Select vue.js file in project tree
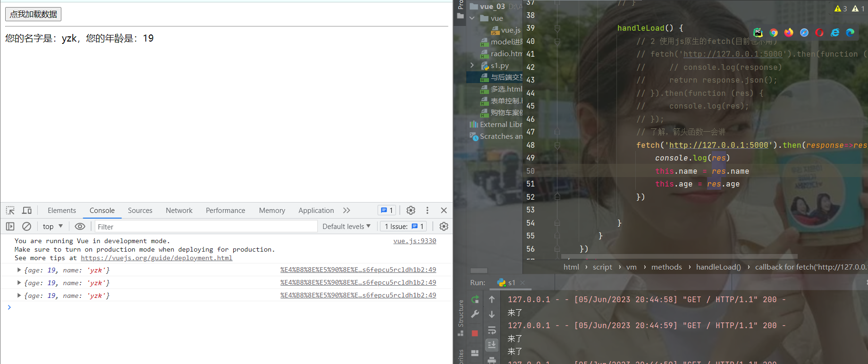 point(506,30)
